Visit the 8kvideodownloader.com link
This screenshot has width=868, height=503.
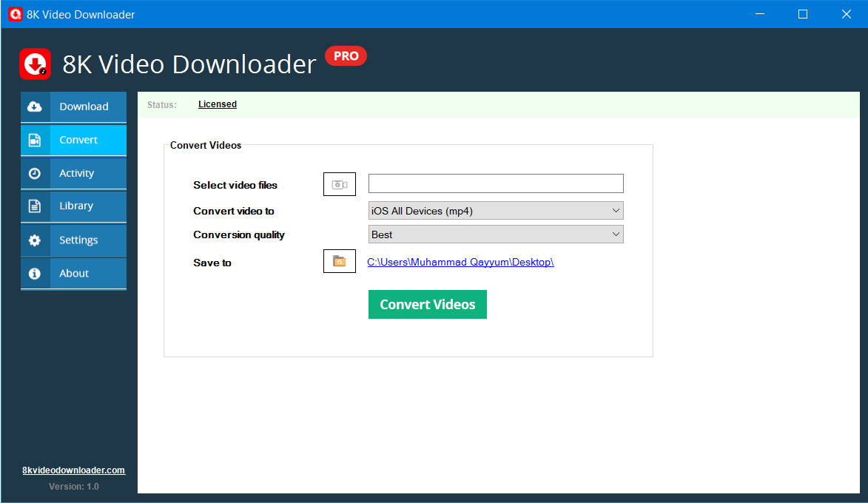coord(73,470)
